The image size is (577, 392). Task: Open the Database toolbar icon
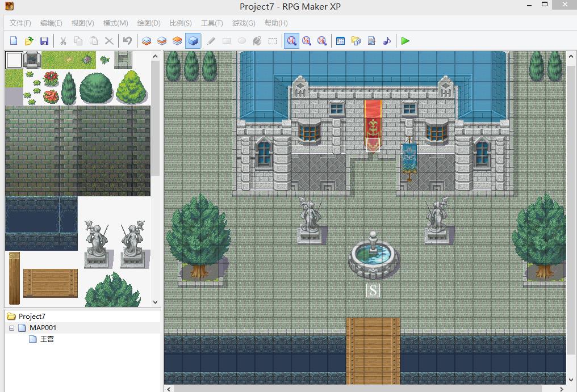tap(340, 41)
